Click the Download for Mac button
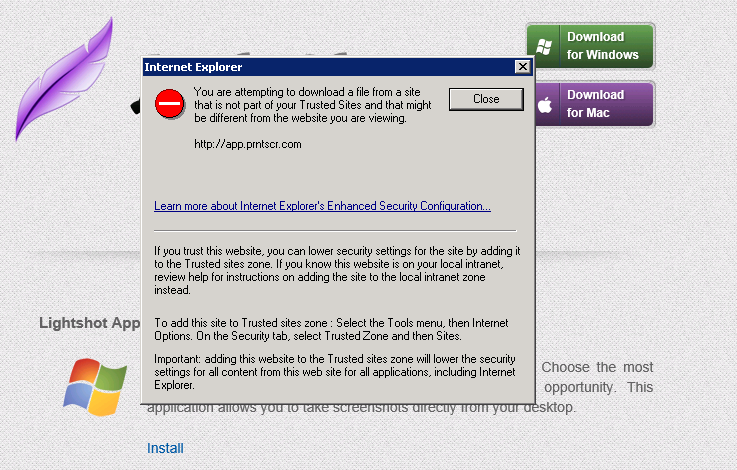737x470 pixels. click(594, 104)
